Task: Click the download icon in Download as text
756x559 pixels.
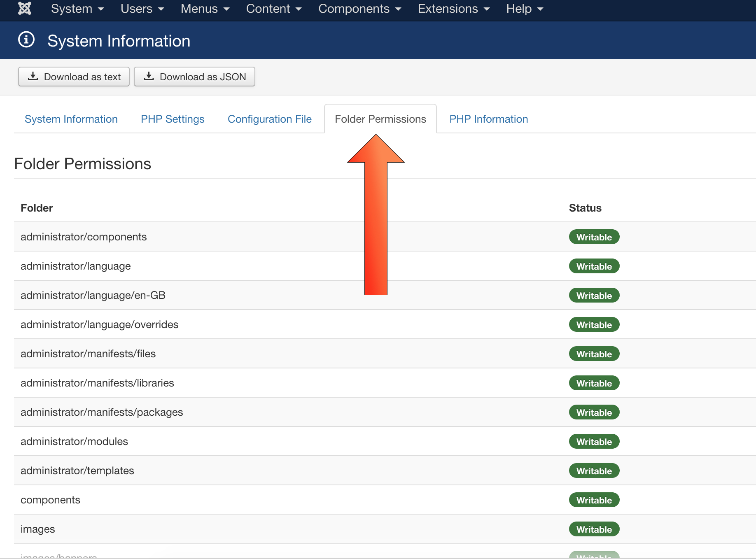Action: pos(33,76)
